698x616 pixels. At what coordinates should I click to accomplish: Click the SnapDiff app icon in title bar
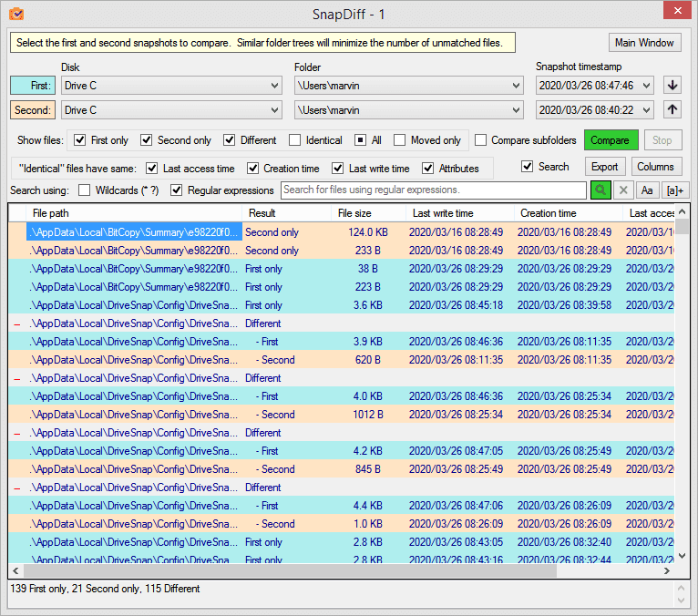(x=15, y=14)
